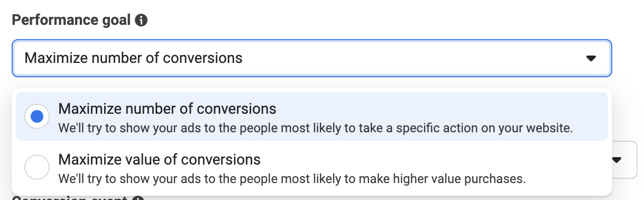Select the empty radio for Maximize value

37,168
